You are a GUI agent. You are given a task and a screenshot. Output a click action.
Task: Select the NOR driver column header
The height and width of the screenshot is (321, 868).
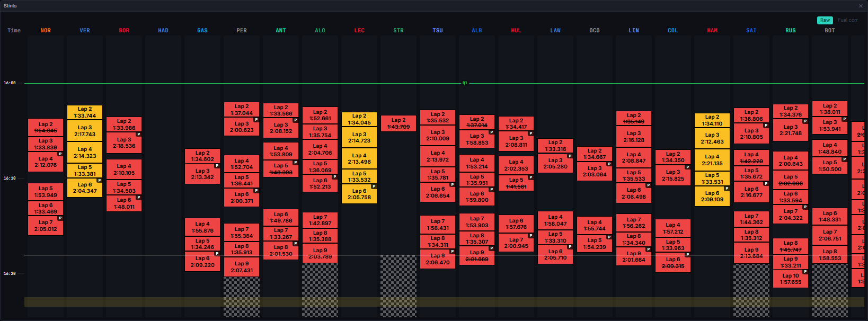[46, 31]
